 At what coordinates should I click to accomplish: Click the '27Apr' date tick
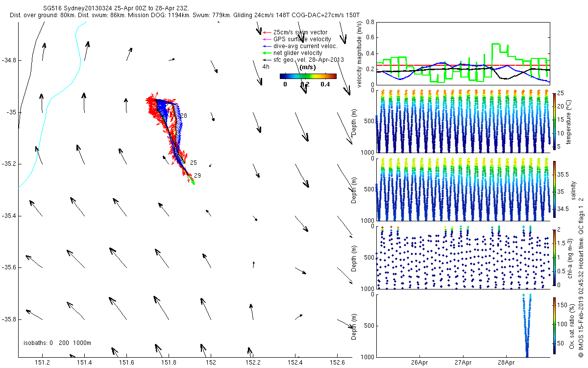click(x=463, y=363)
